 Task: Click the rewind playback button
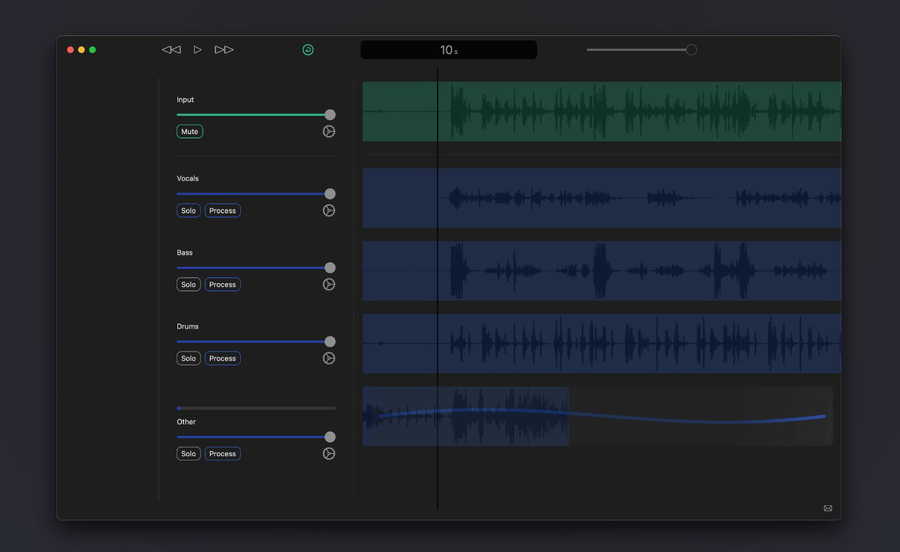point(171,50)
